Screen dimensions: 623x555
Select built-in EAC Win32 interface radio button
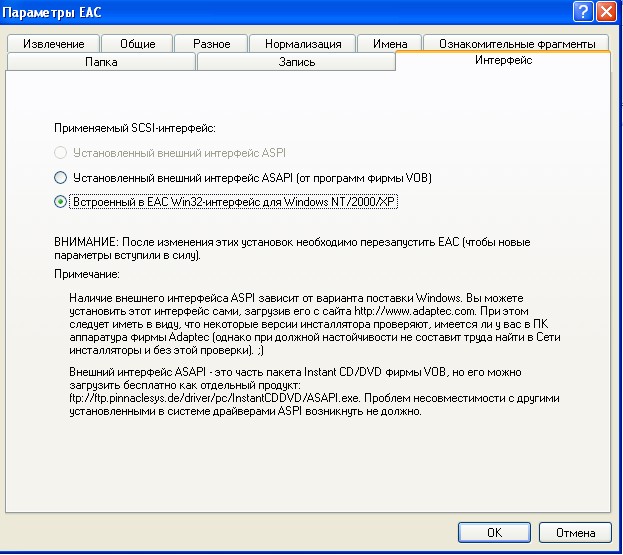(61, 201)
